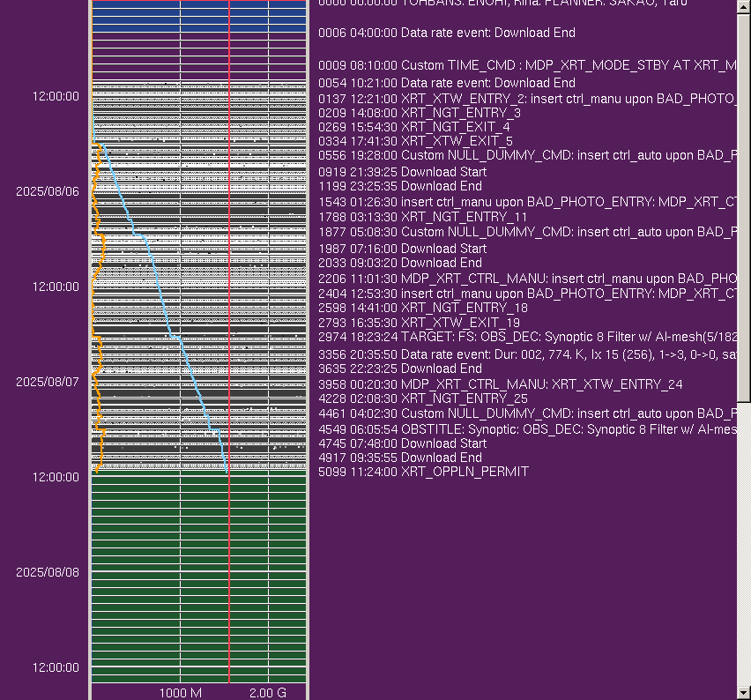
Task: Click the 1000 M axis label
Action: 180,693
